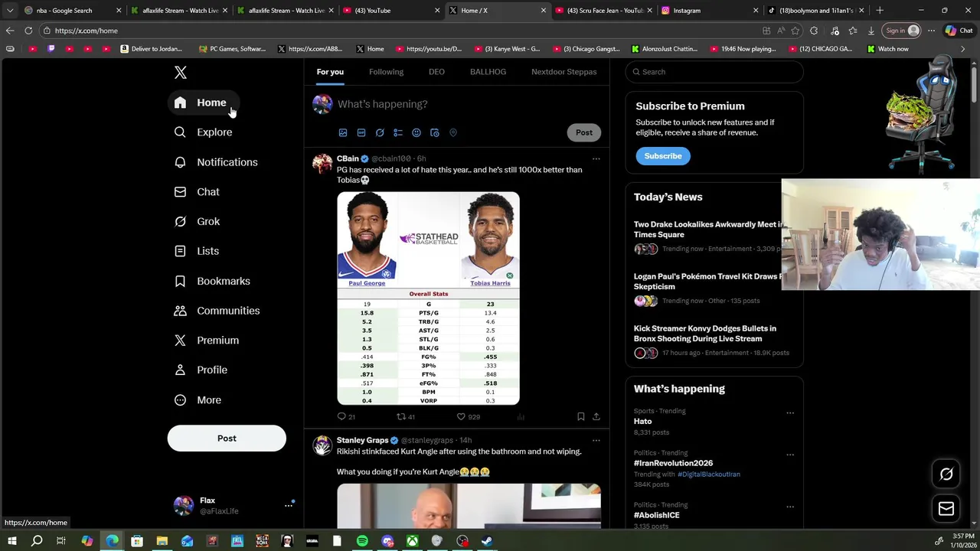Viewport: 980px width, 551px height.
Task: Open the Notifications bell icon
Action: click(180, 162)
